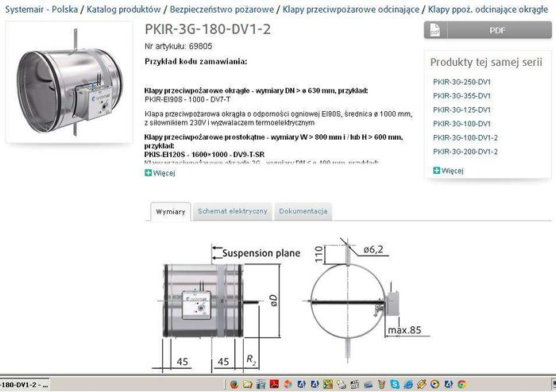Click the 'Suspension plane' drawing label
Image resolution: width=556 pixels, height=392 pixels.
(261, 253)
